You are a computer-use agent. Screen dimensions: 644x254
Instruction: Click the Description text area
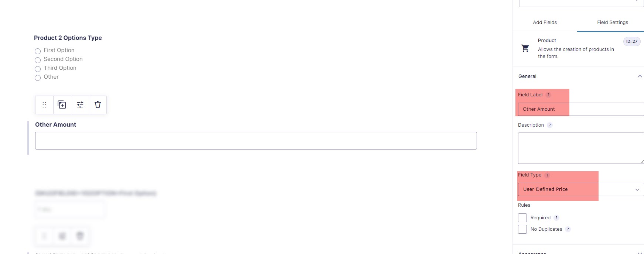(581, 148)
